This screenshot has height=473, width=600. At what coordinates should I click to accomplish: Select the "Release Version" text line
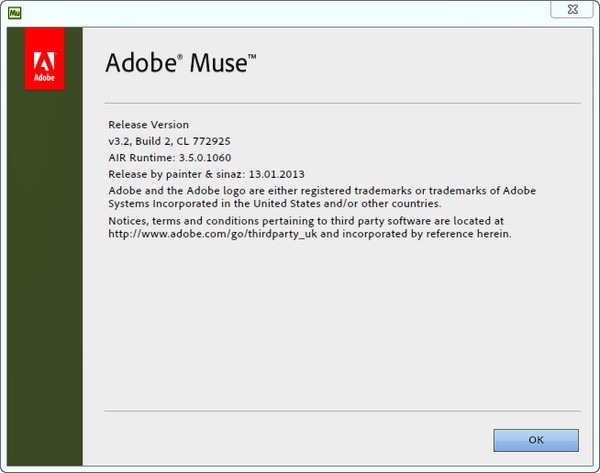point(148,125)
